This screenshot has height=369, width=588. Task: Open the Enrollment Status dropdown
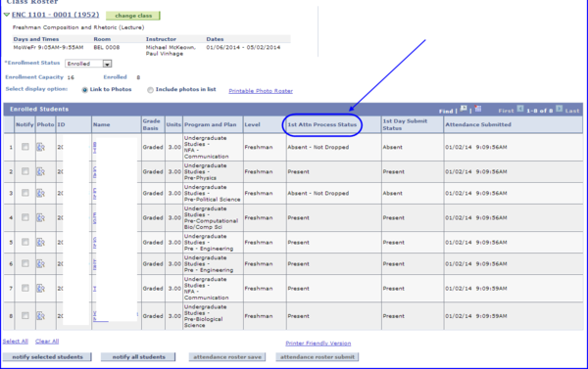(x=107, y=64)
